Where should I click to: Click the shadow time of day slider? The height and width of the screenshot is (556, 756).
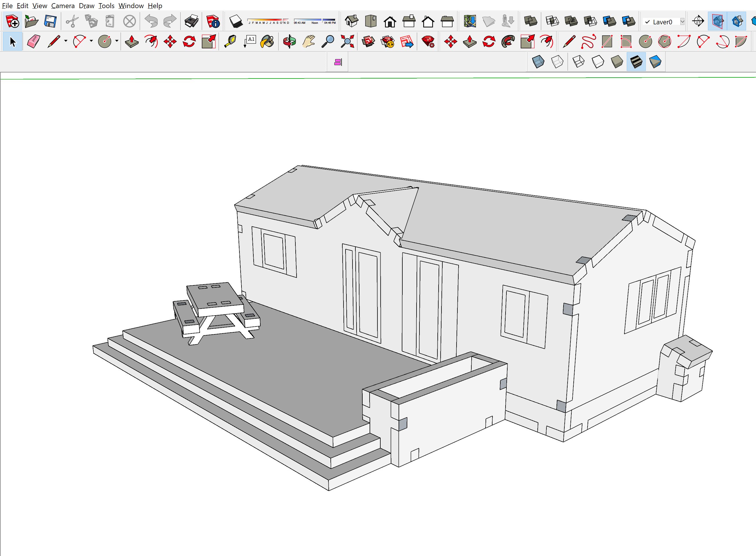point(315,21)
